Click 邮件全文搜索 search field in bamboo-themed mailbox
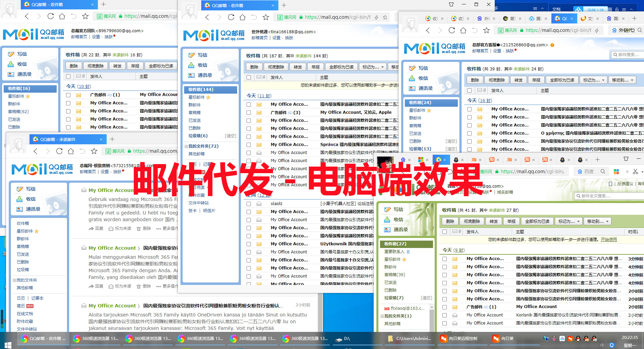 point(609,196)
